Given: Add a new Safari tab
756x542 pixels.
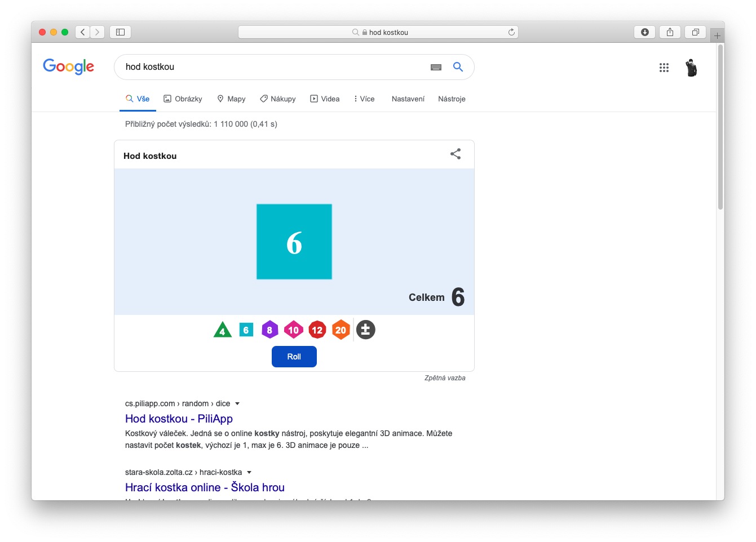Looking at the screenshot, I should [717, 35].
